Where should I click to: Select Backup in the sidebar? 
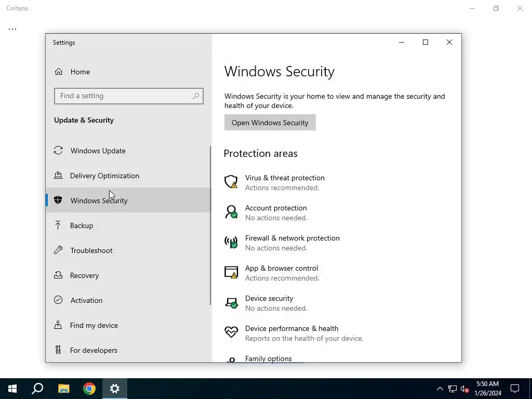tap(128, 225)
